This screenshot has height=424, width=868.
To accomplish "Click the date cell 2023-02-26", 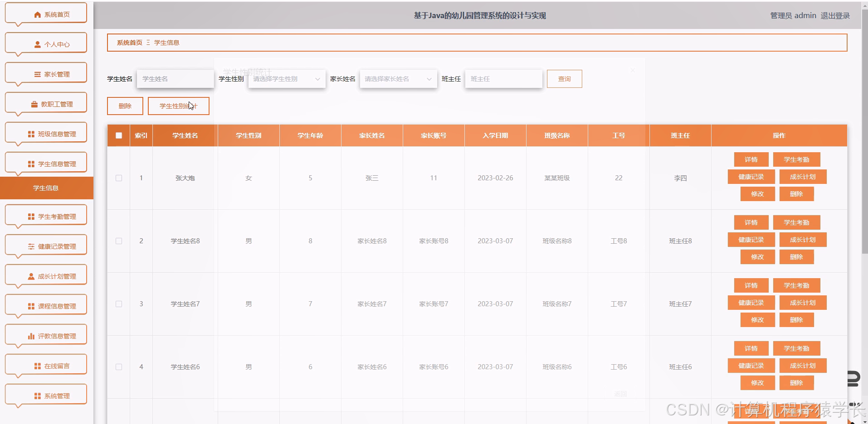I will [x=495, y=178].
